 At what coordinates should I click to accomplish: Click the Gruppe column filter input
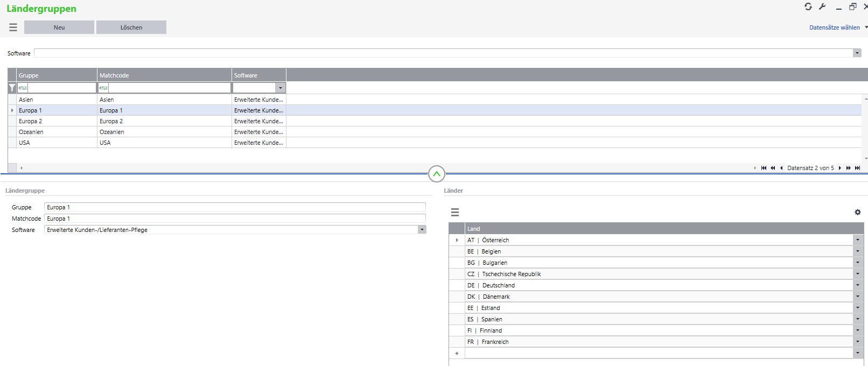[x=61, y=88]
